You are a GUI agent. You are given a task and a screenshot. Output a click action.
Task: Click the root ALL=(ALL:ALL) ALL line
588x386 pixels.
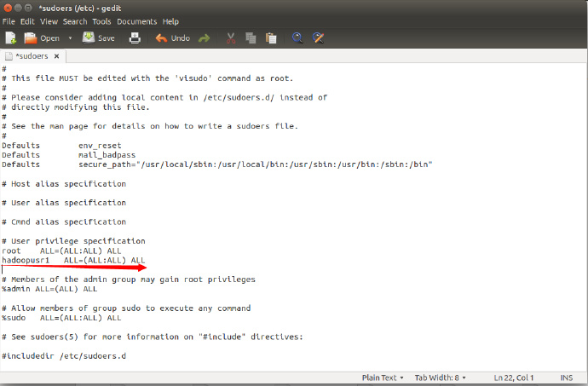tap(61, 251)
